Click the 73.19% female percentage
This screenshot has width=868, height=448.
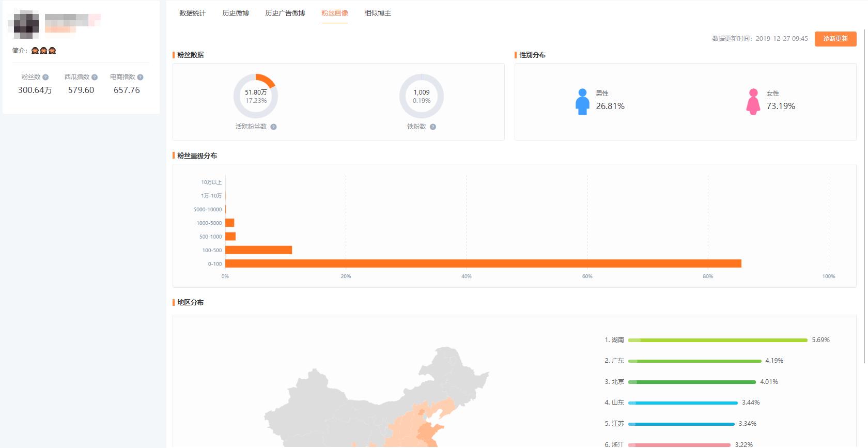coord(781,106)
